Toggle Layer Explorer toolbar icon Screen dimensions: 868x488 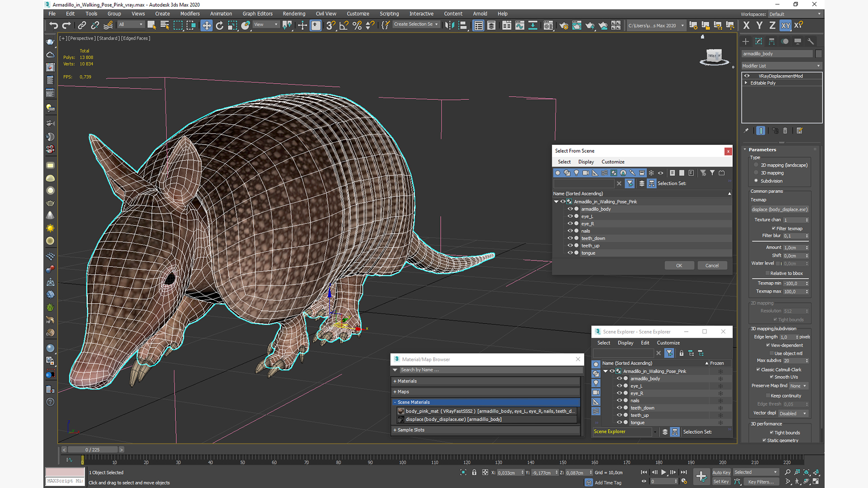[x=491, y=25]
